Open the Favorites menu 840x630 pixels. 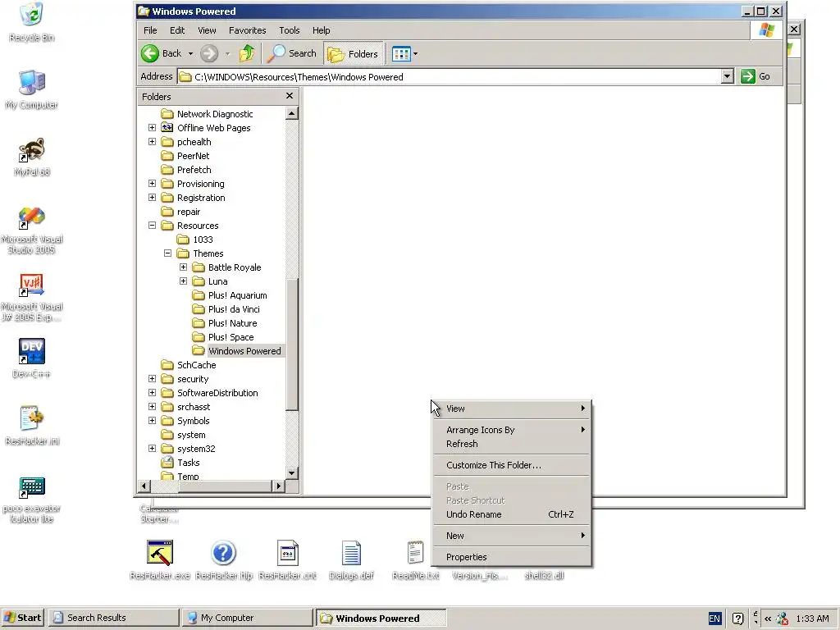(x=247, y=30)
